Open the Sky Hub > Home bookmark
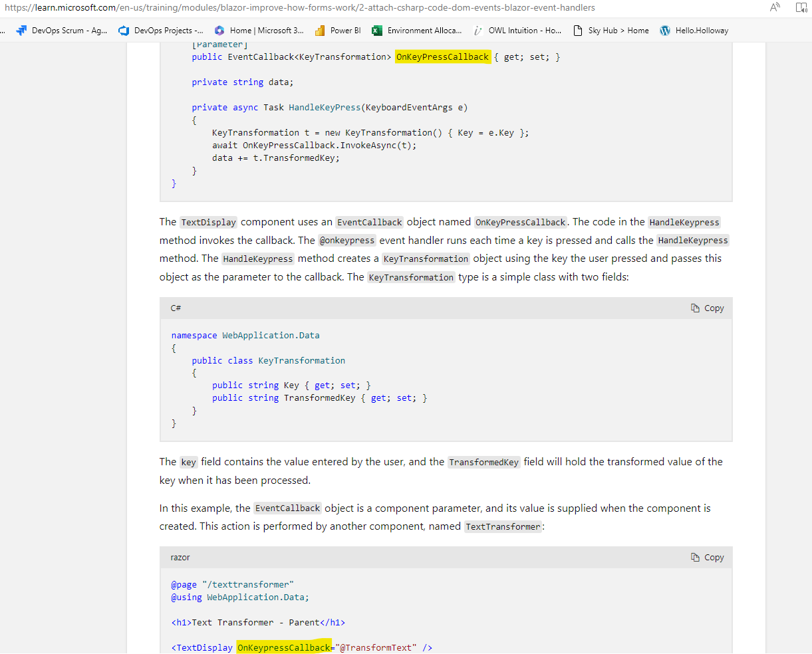This screenshot has height=654, width=812. point(610,30)
